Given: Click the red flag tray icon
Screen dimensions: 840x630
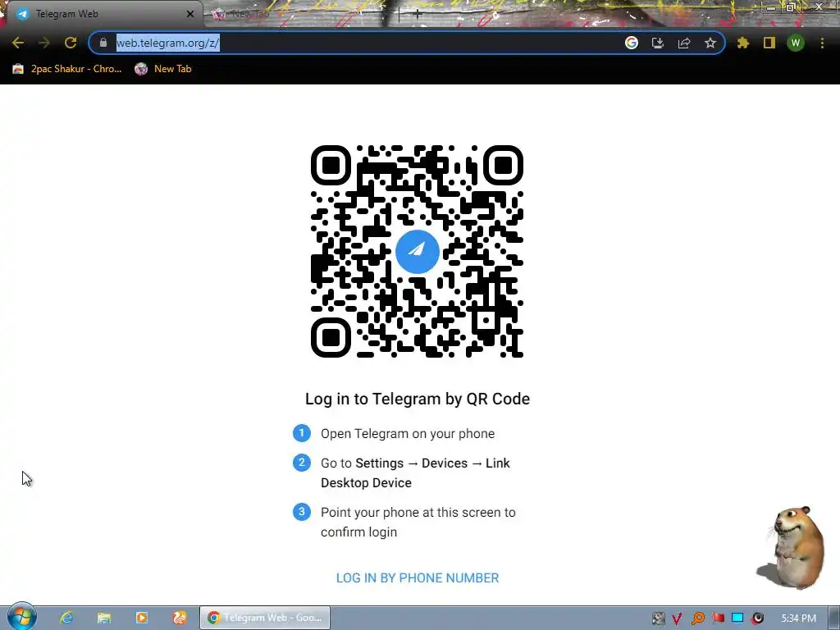Looking at the screenshot, I should 718,619.
